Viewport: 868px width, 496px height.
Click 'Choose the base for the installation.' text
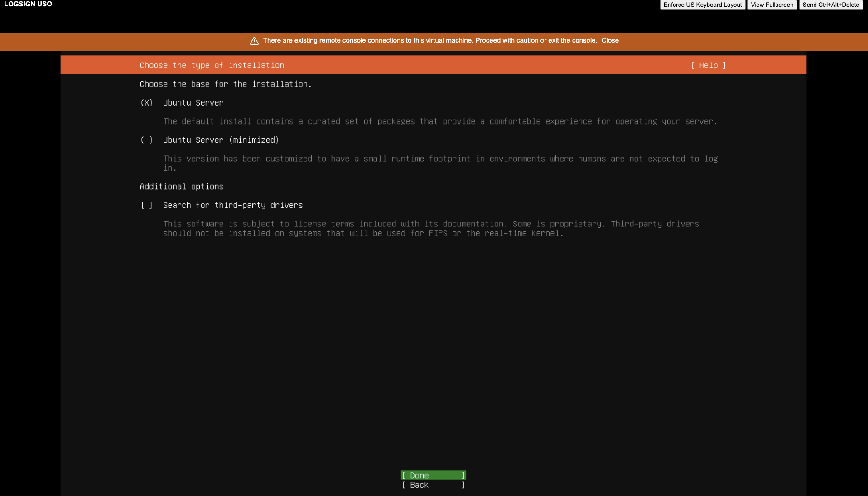tap(226, 84)
